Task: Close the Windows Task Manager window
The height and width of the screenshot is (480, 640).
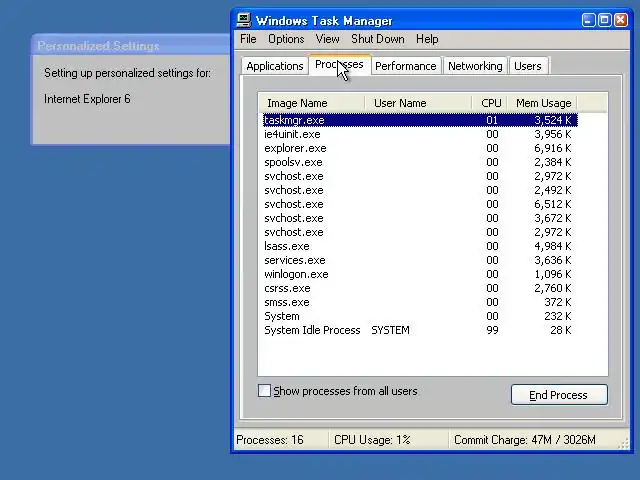Action: tap(621, 20)
